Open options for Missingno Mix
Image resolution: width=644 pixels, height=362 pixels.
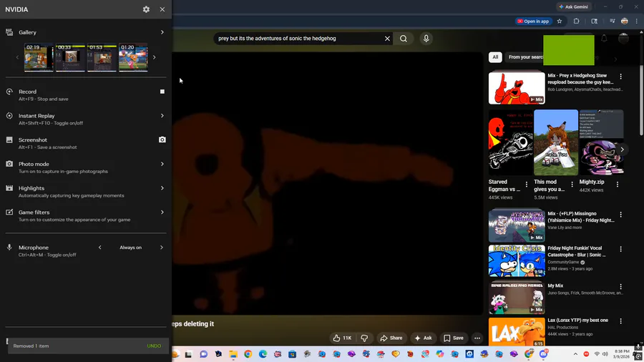coord(620,215)
